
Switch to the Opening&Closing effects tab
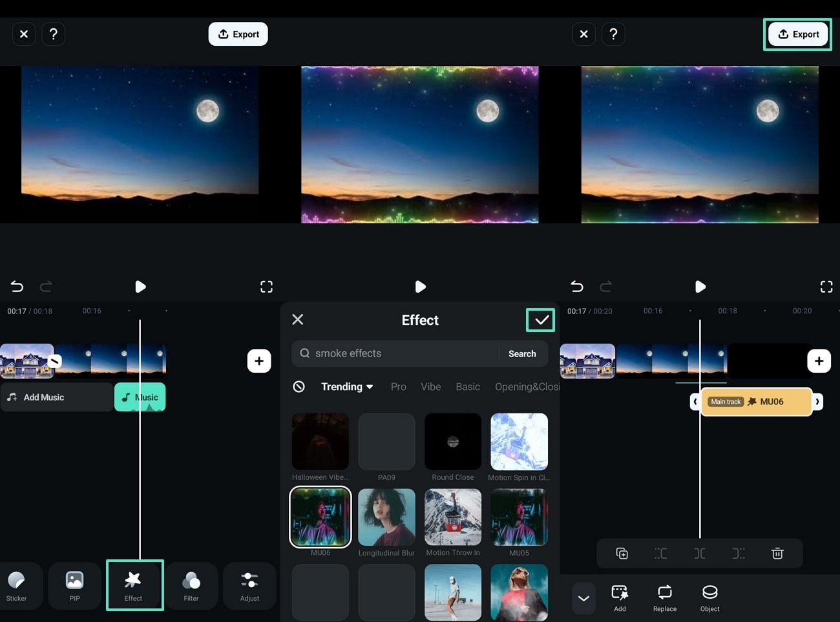coord(527,387)
